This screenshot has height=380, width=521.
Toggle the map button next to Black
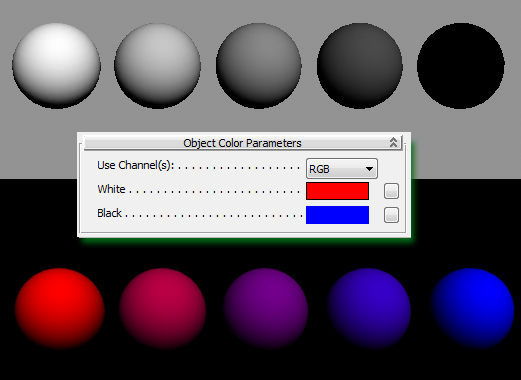click(391, 215)
